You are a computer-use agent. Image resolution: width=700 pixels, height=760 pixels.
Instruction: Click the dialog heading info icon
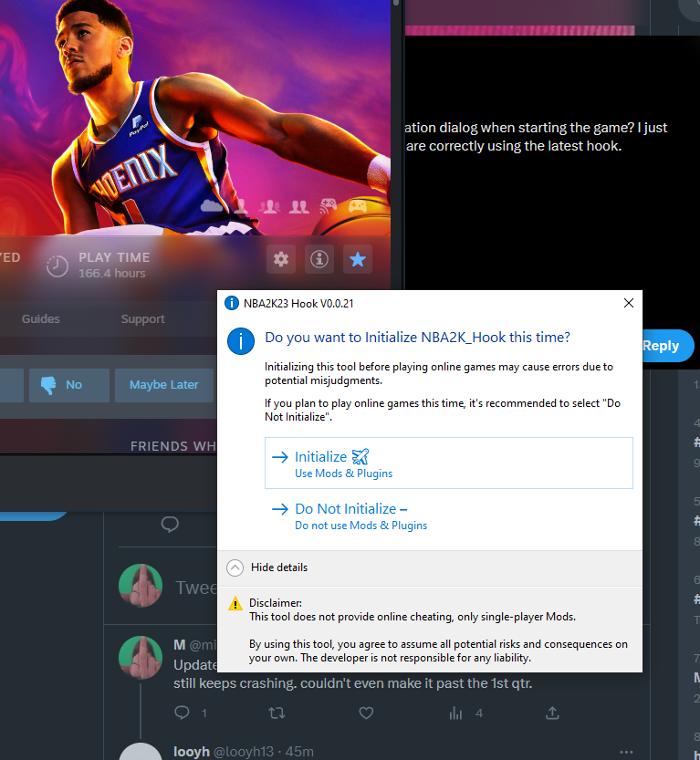click(x=241, y=341)
